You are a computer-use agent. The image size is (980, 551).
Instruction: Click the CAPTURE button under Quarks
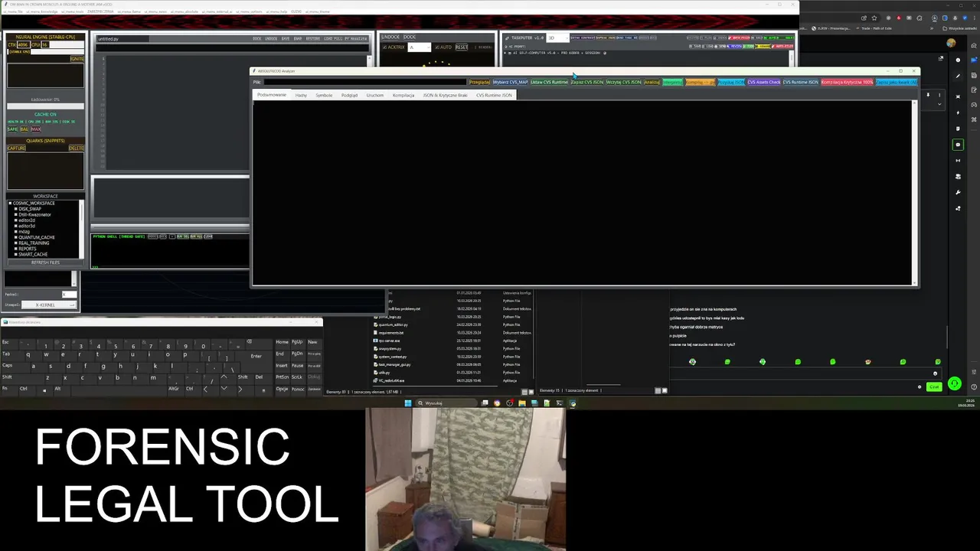click(17, 148)
